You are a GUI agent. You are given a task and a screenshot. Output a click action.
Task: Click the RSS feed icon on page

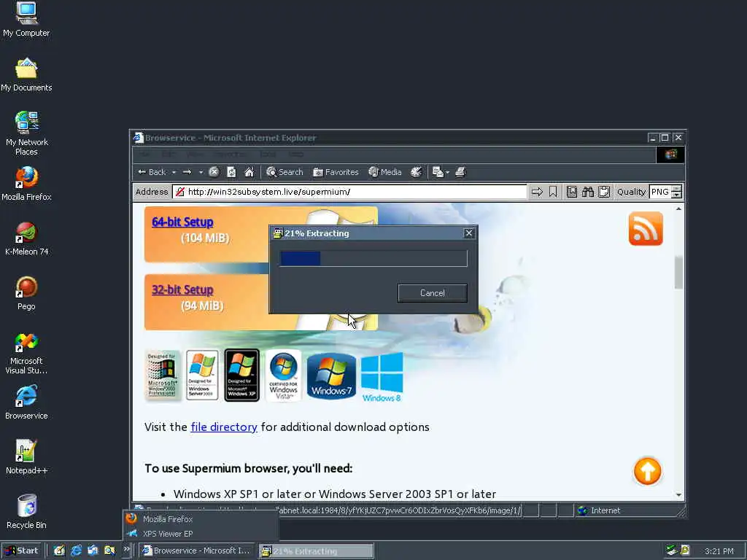click(646, 228)
